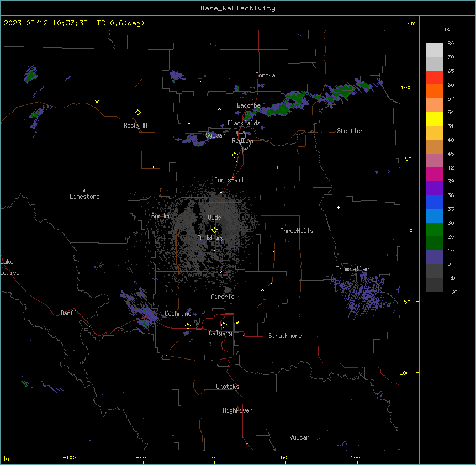Click the Banff label
Viewport: 476px width, 465px height.
(x=68, y=313)
